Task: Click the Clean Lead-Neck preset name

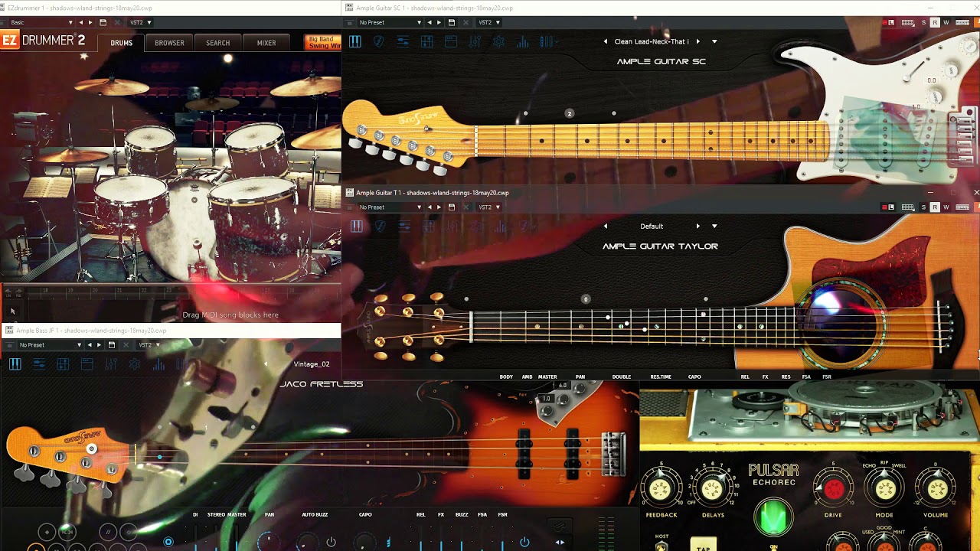Action: 652,41
